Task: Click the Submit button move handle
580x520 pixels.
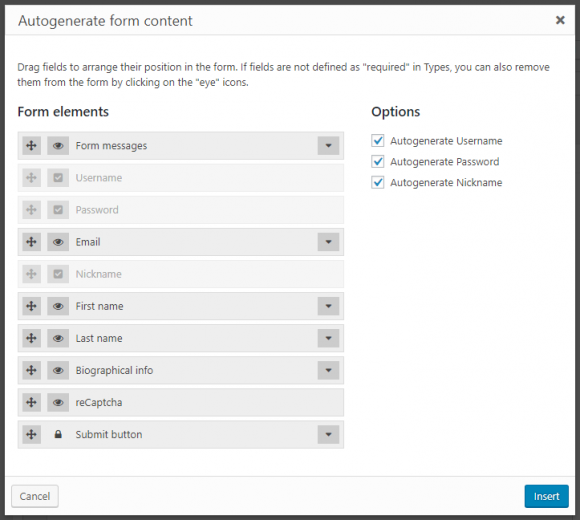Action: pyautogui.click(x=31, y=434)
